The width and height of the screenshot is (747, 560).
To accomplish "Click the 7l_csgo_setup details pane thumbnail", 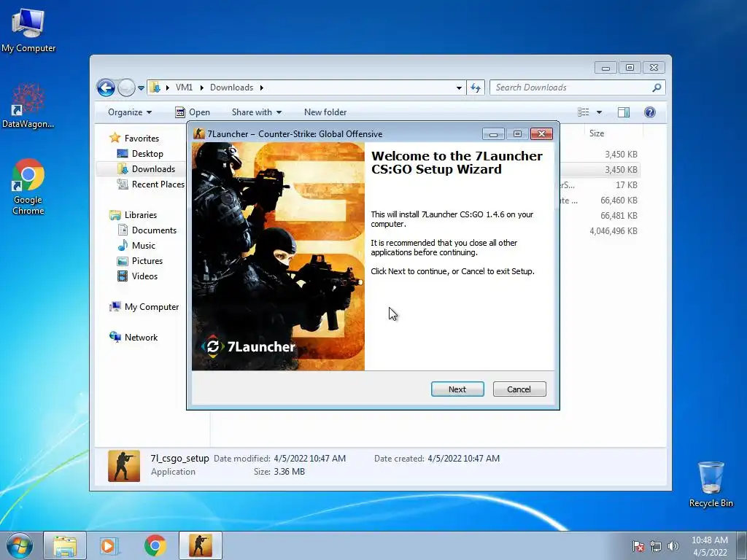I will pyautogui.click(x=124, y=466).
